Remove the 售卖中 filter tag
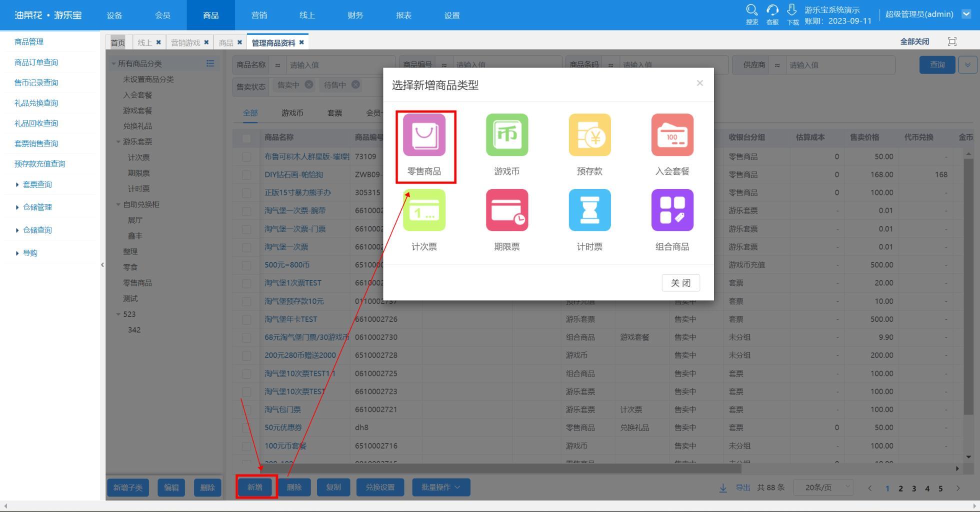Image resolution: width=980 pixels, height=512 pixels. point(309,84)
